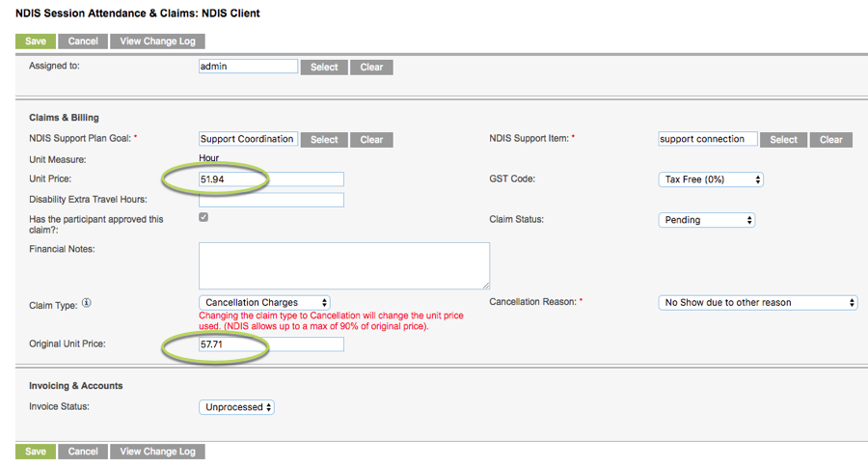Click the Unit Price input field
This screenshot has width=868, height=467.
[x=271, y=179]
